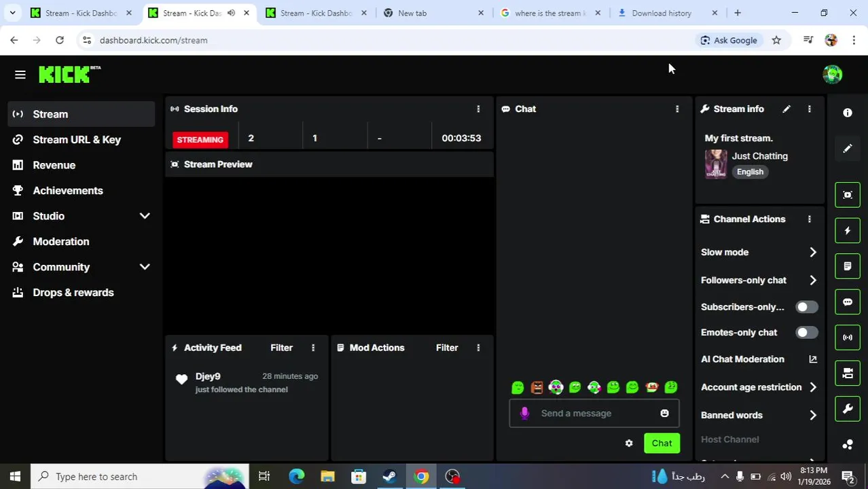Click the red STREAMING status badge
The height and width of the screenshot is (489, 868).
[x=200, y=139]
